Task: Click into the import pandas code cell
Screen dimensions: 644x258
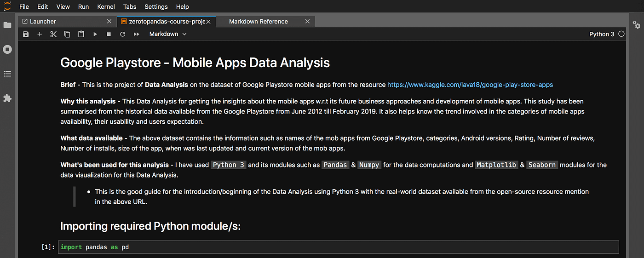Action: click(x=339, y=247)
